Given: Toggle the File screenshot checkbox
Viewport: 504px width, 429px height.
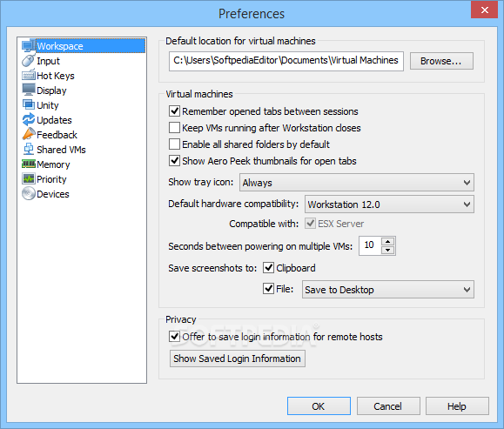Looking at the screenshot, I should (268, 288).
